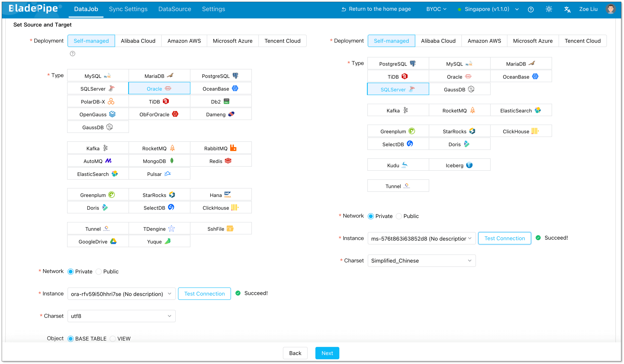Pick ClickHouse in target type list
Screen dimensions: 624x364
[x=521, y=131]
